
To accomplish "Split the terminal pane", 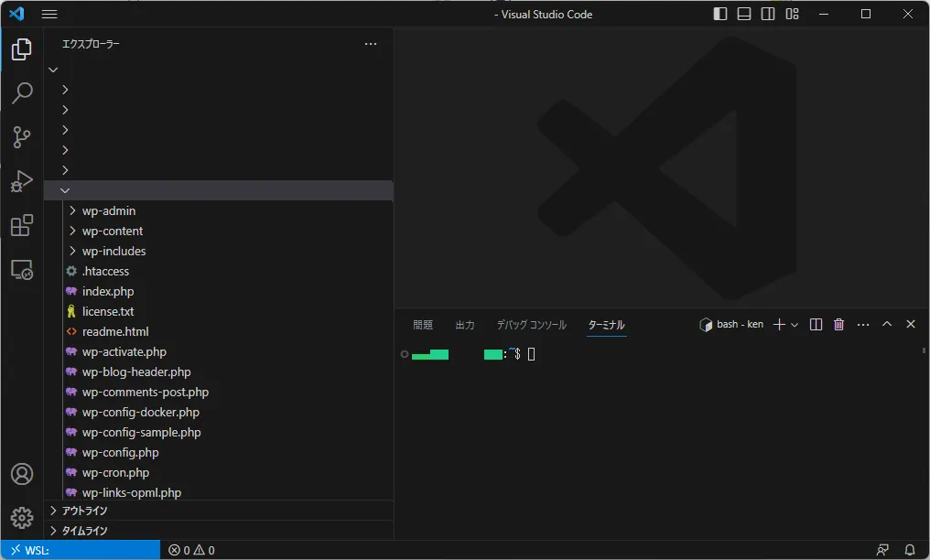I will [816, 325].
